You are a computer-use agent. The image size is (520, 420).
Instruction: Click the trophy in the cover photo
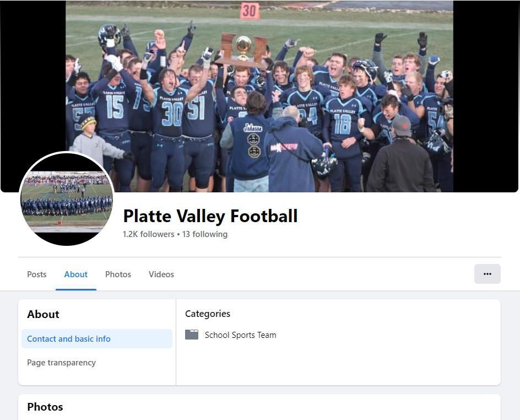(243, 50)
